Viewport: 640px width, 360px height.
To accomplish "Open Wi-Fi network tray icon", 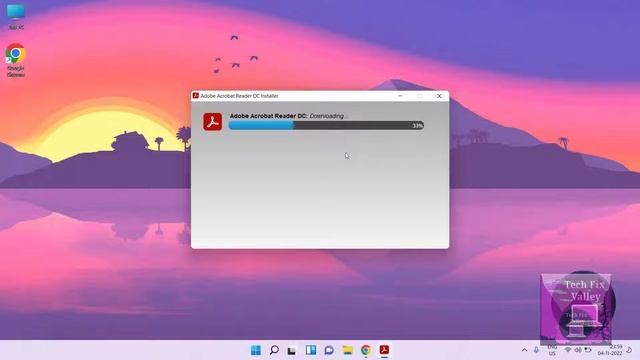I will pos(568,350).
